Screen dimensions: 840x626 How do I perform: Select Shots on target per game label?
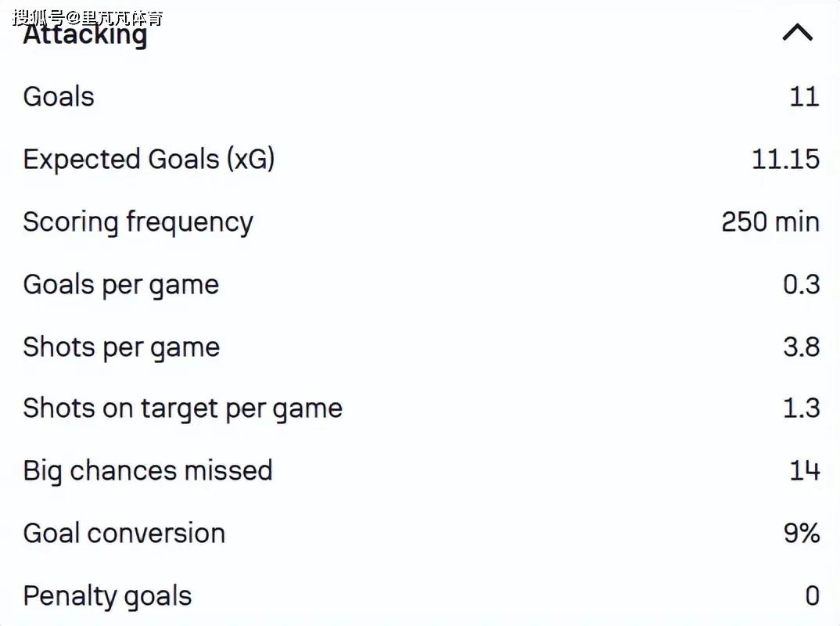pyautogui.click(x=183, y=409)
